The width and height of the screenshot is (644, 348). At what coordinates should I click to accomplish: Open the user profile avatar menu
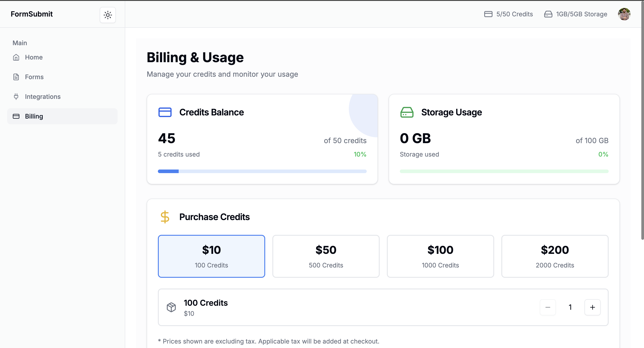[624, 14]
